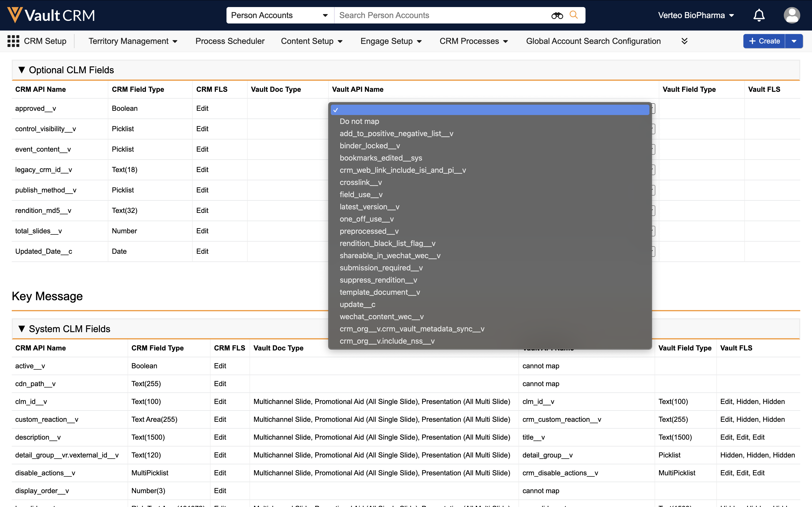Pick update__c in the mapping list
This screenshot has width=812, height=507.
(357, 304)
